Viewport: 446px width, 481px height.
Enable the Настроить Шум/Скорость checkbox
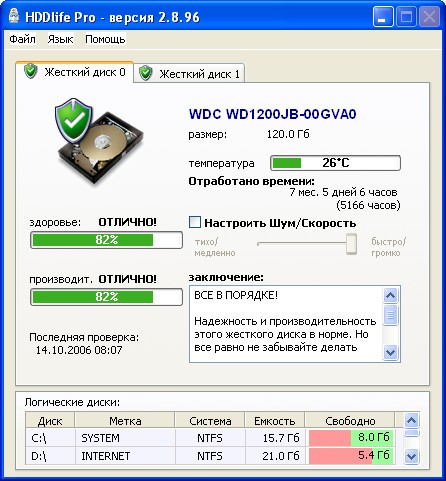point(195,222)
